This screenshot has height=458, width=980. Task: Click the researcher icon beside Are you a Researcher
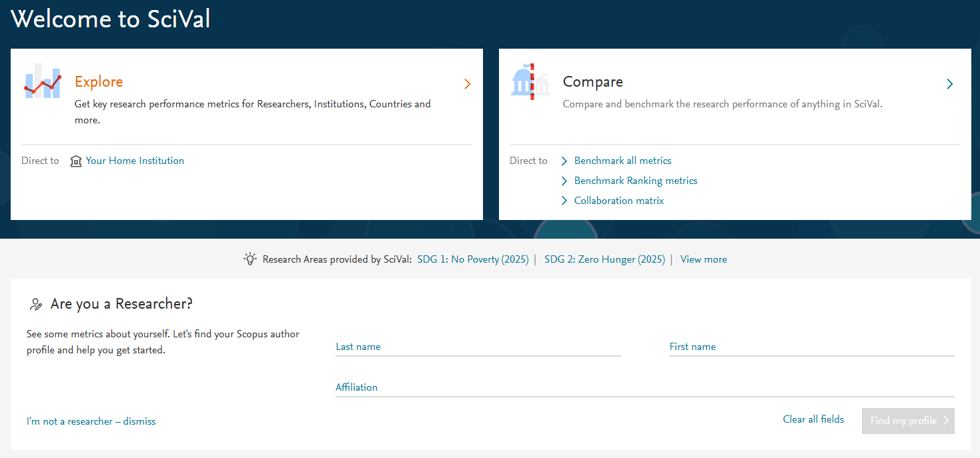pyautogui.click(x=36, y=305)
